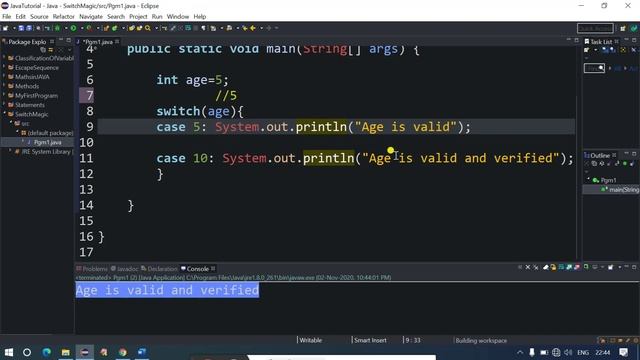640x360 pixels.
Task: Expand the EscapeSequence project
Action: coord(4,67)
